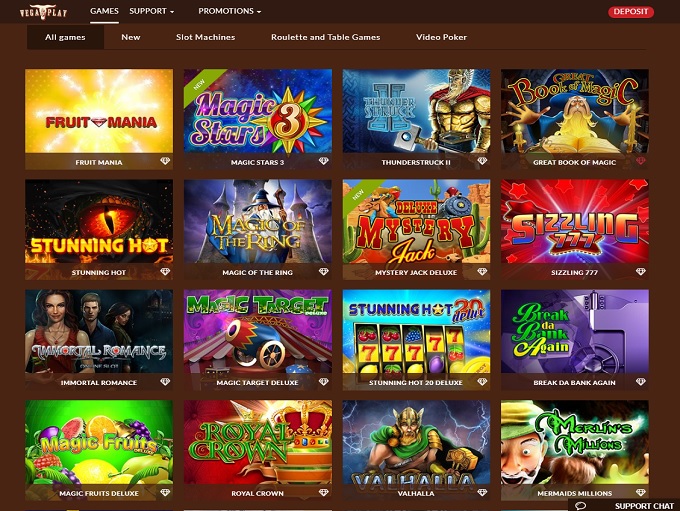Click the 'BREAK DA BANK AGAIN' title label
680x511 pixels.
pyautogui.click(x=574, y=383)
